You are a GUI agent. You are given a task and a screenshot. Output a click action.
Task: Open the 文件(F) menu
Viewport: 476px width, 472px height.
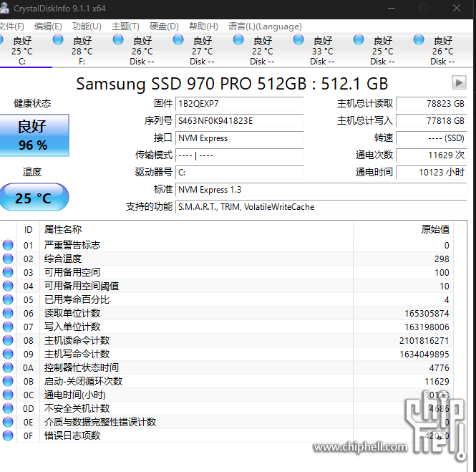(x=11, y=27)
